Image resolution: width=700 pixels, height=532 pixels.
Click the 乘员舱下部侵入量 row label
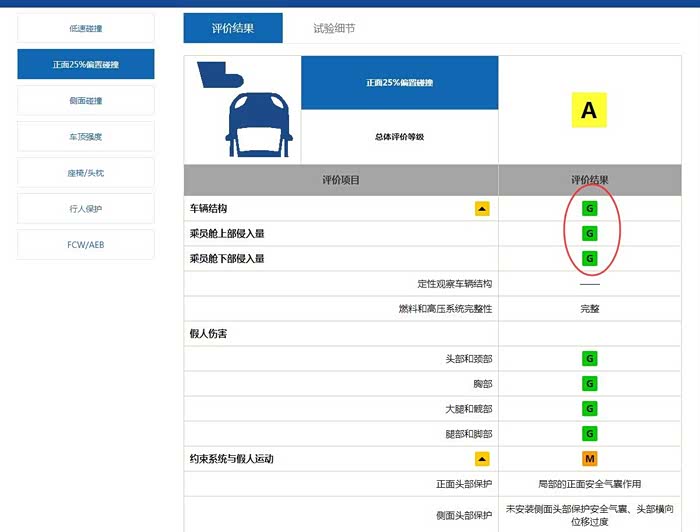pyautogui.click(x=227, y=258)
